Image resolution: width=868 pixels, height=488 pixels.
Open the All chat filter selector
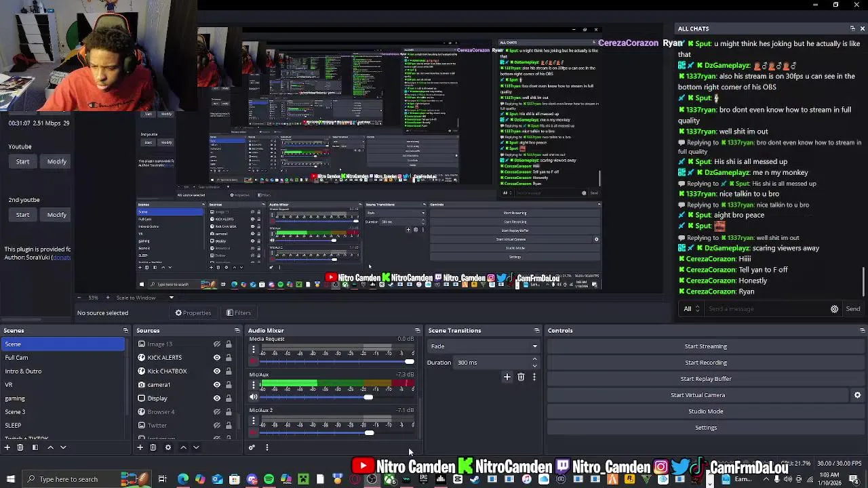(x=692, y=309)
